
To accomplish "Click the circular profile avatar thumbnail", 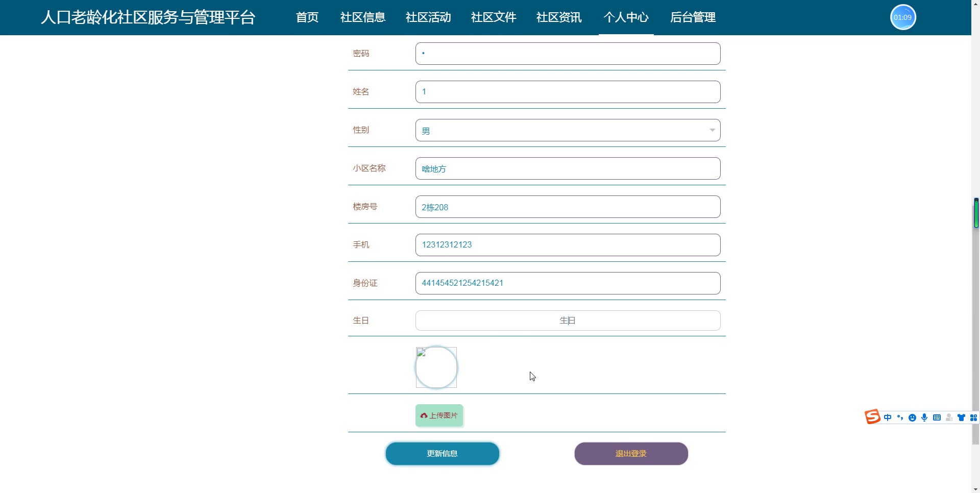I will [436, 367].
